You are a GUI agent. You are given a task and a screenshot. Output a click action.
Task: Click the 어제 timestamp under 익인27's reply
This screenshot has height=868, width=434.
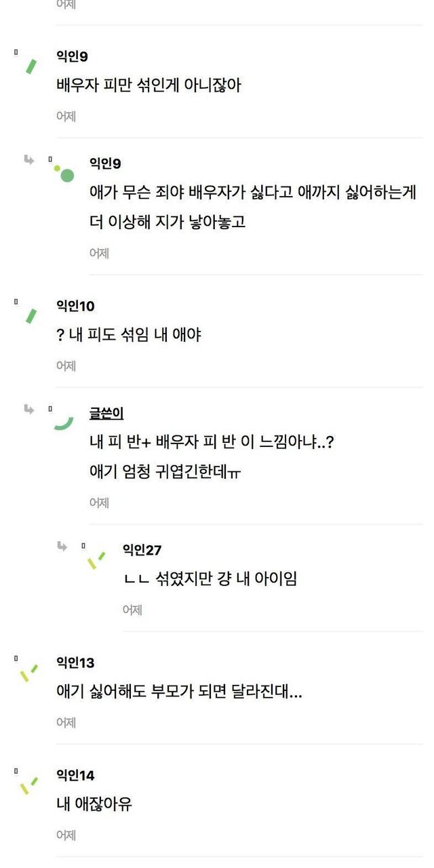click(132, 610)
